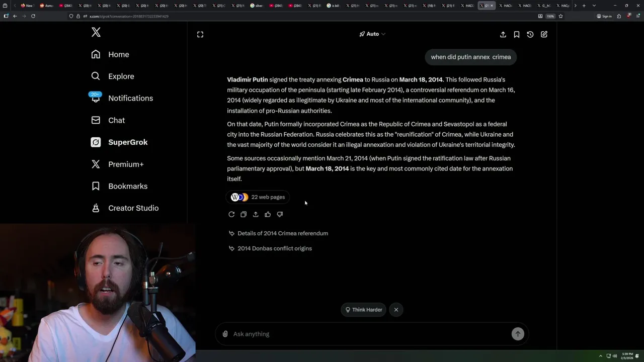Click the bold 'Vladimir Putin' text
Image resolution: width=644 pixels, height=362 pixels.
coord(248,80)
